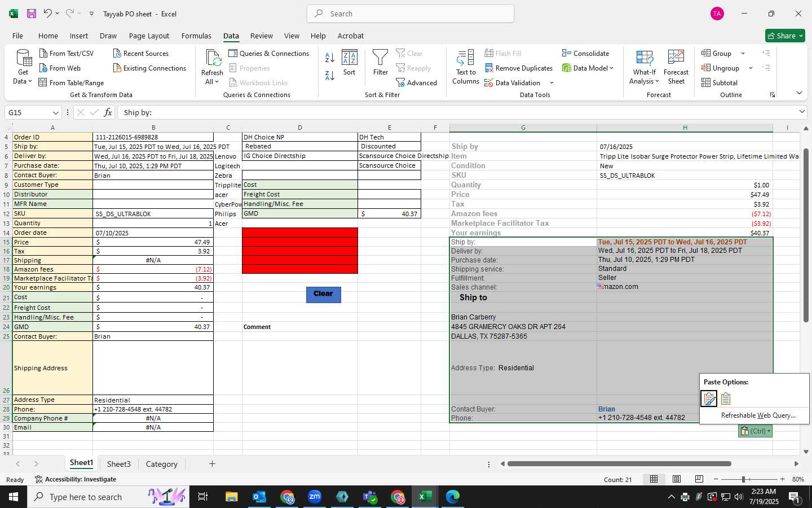Switch to Page Break Preview view

699,479
